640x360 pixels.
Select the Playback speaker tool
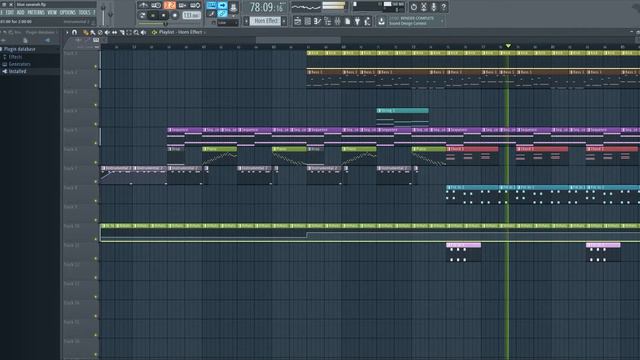(143, 32)
